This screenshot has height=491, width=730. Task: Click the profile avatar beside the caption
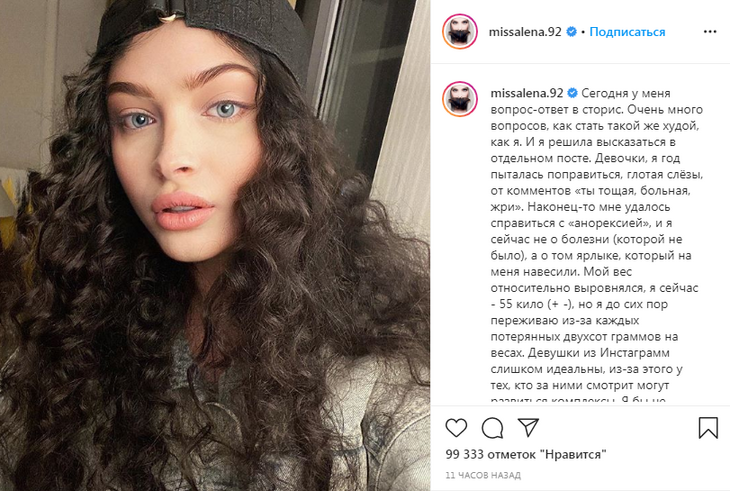(x=460, y=99)
